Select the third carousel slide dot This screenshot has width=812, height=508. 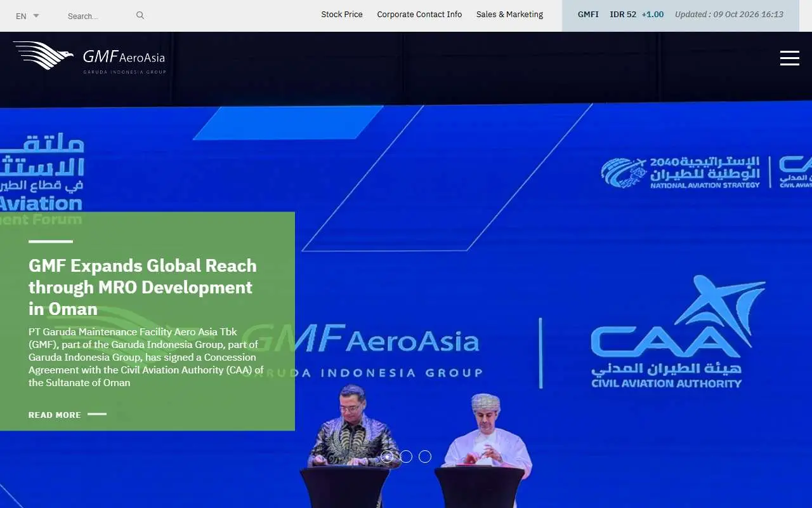(x=425, y=457)
